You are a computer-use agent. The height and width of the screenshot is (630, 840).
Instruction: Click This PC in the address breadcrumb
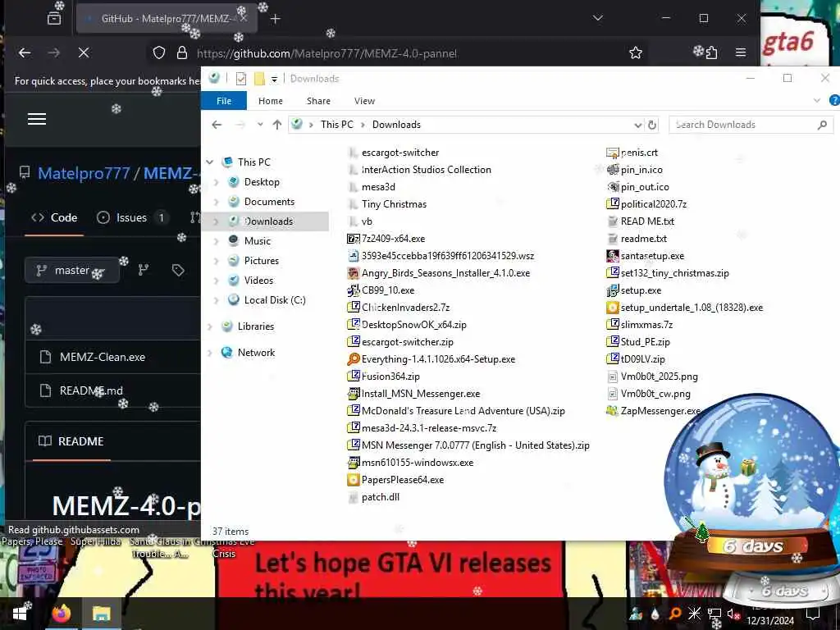[337, 125]
